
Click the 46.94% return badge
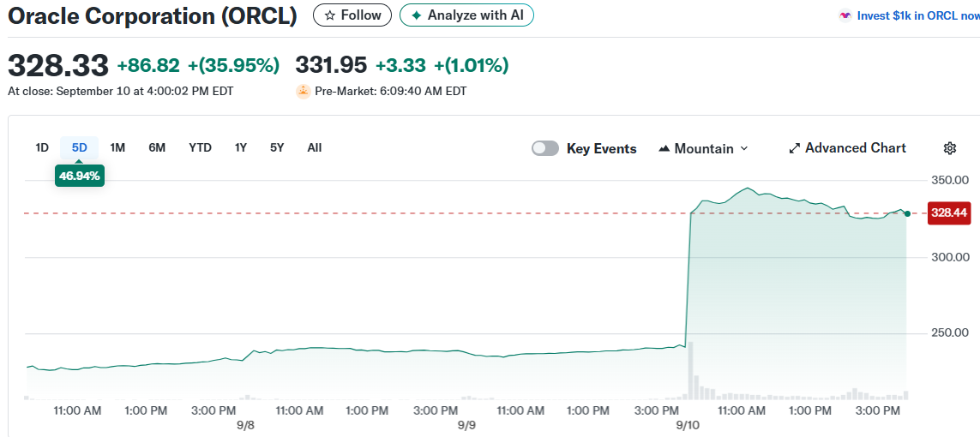point(80,176)
